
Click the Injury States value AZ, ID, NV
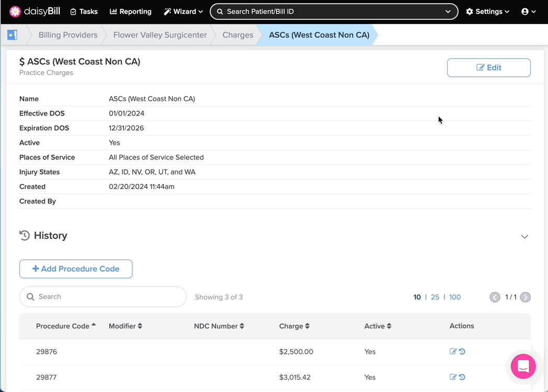[152, 172]
